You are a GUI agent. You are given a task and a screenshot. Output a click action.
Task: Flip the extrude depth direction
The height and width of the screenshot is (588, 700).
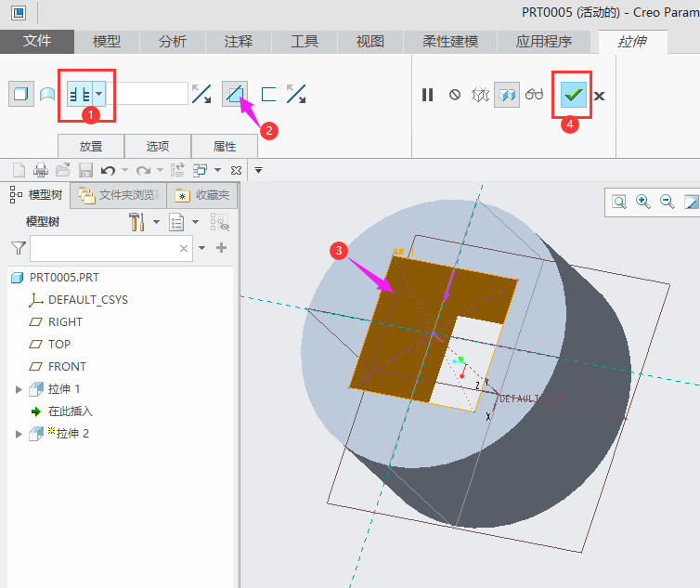click(x=201, y=94)
